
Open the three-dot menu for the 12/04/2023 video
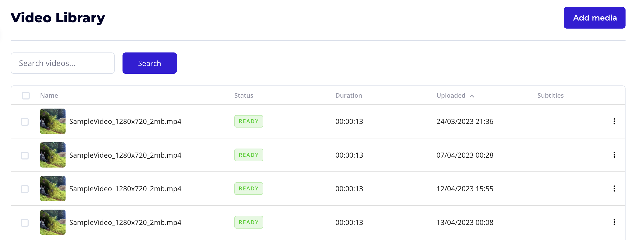(x=614, y=189)
